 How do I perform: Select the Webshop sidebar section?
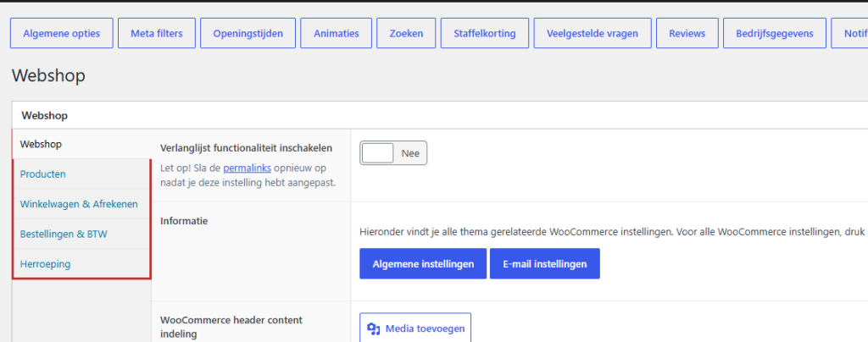pyautogui.click(x=81, y=144)
